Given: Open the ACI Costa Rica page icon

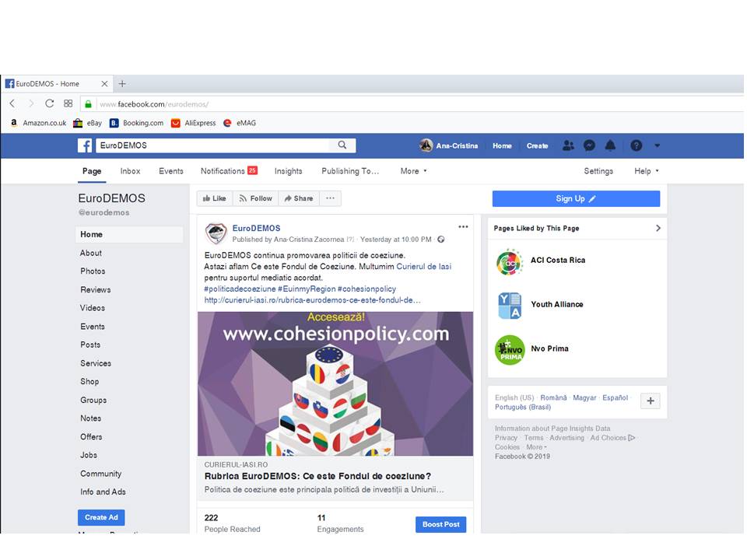Looking at the screenshot, I should tap(509, 262).
